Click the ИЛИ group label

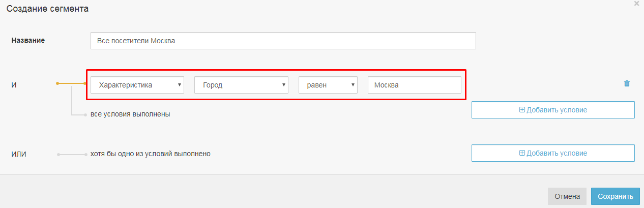(x=19, y=154)
